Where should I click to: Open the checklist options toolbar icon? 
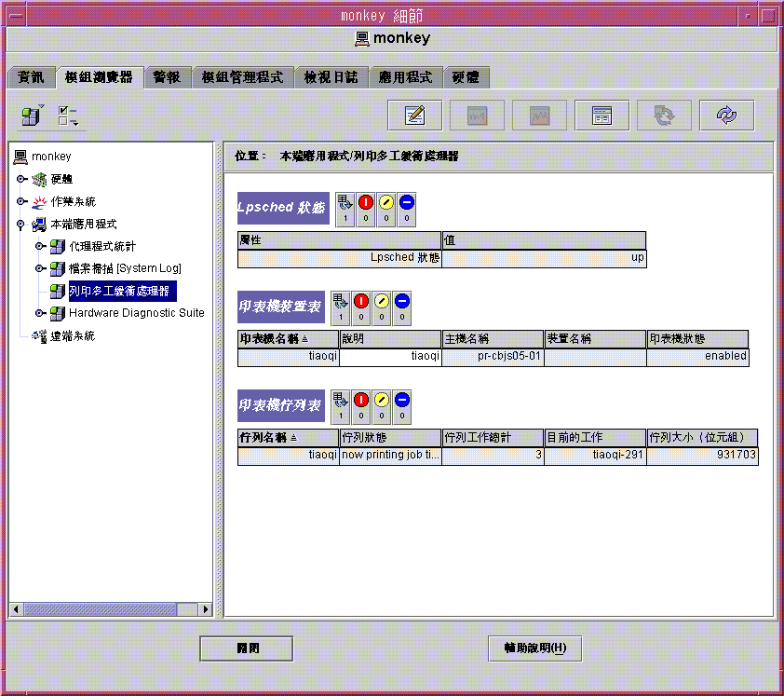click(x=67, y=116)
